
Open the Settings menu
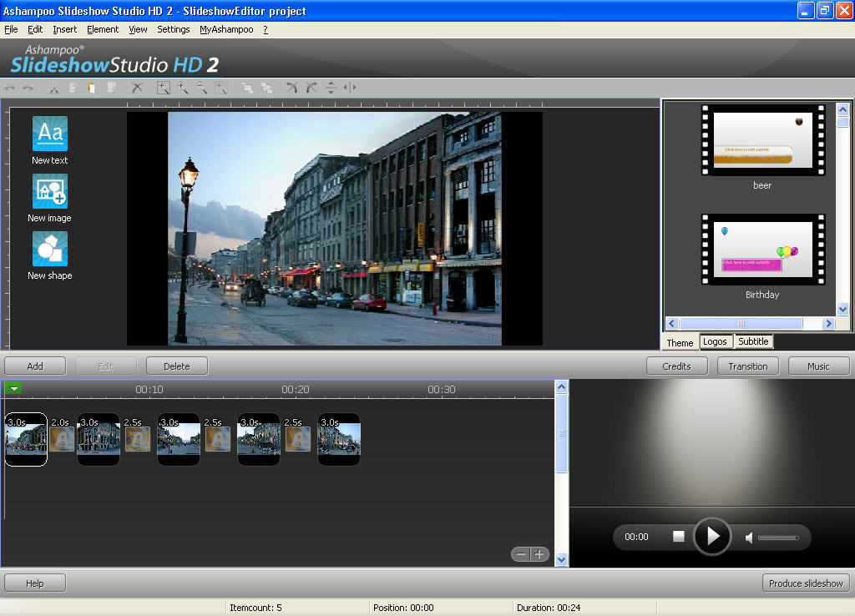tap(173, 28)
